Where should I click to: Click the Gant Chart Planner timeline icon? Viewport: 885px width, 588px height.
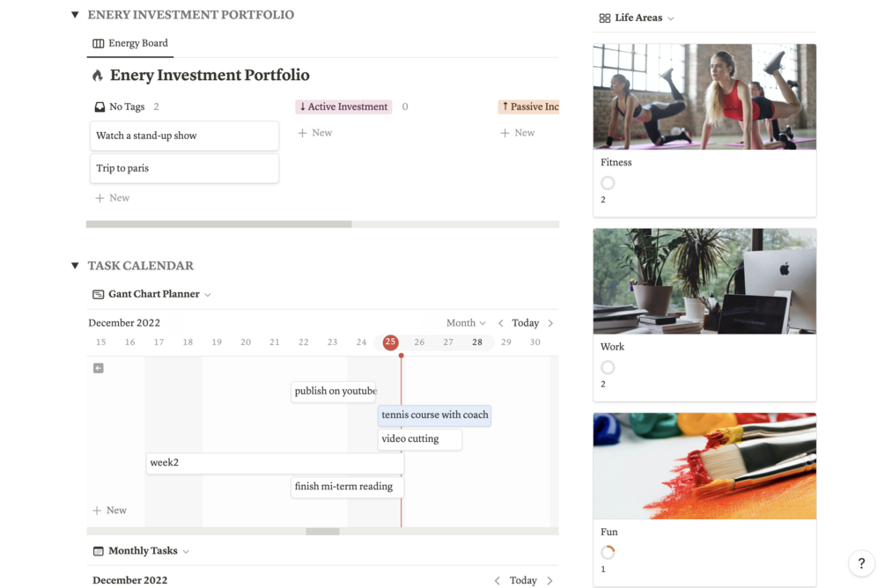99,295
